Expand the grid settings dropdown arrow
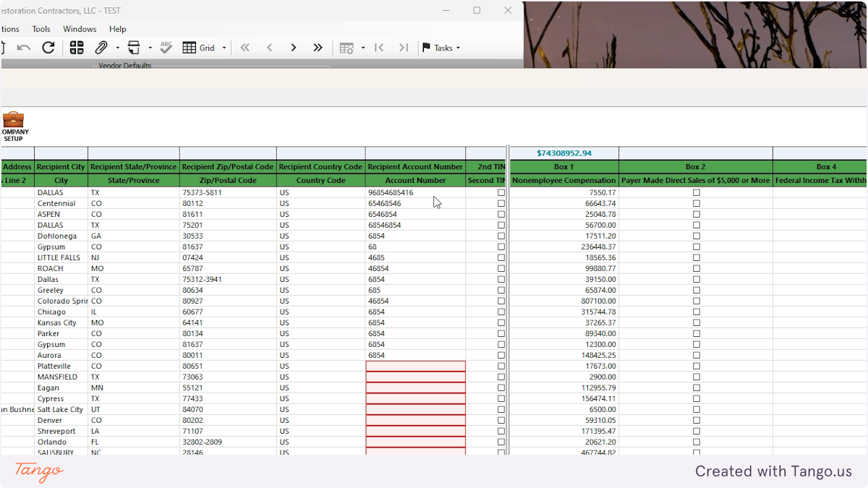Screen dimensions: 868x488 (363, 48)
